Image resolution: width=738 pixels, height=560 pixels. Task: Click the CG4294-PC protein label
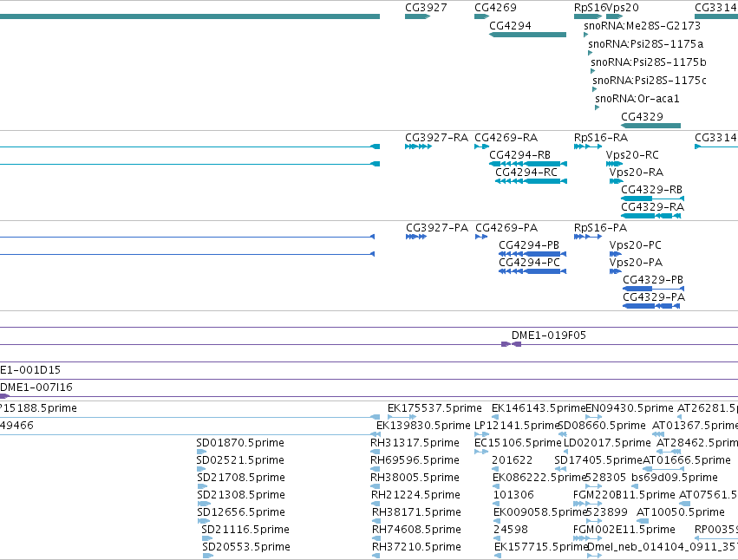point(530,263)
